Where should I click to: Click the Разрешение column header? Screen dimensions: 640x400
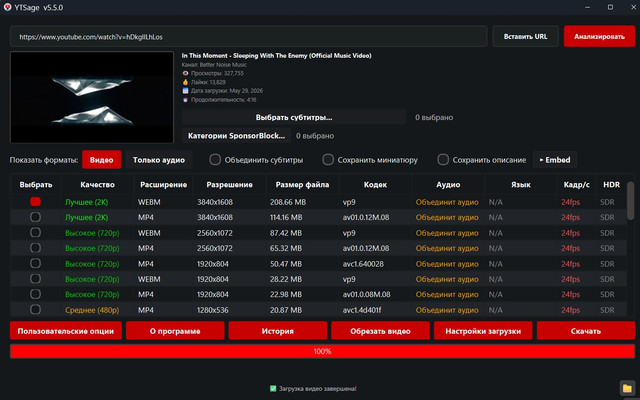tap(229, 184)
